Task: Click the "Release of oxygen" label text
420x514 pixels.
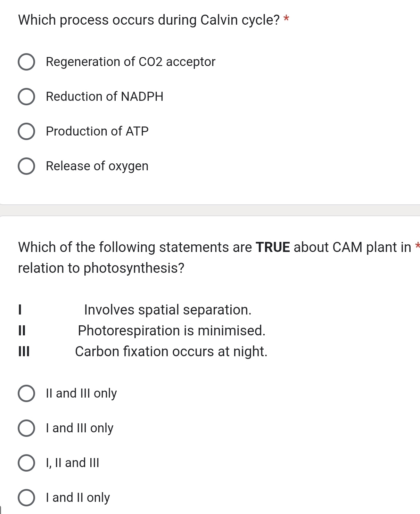Action: [97, 166]
